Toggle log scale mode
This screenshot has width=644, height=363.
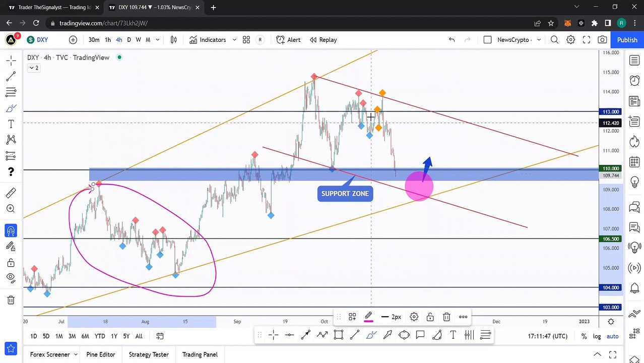pyautogui.click(x=597, y=336)
